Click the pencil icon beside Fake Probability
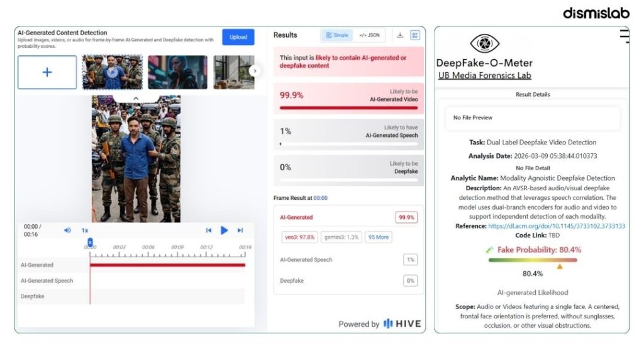The width and height of the screenshot is (644, 353). point(489,250)
